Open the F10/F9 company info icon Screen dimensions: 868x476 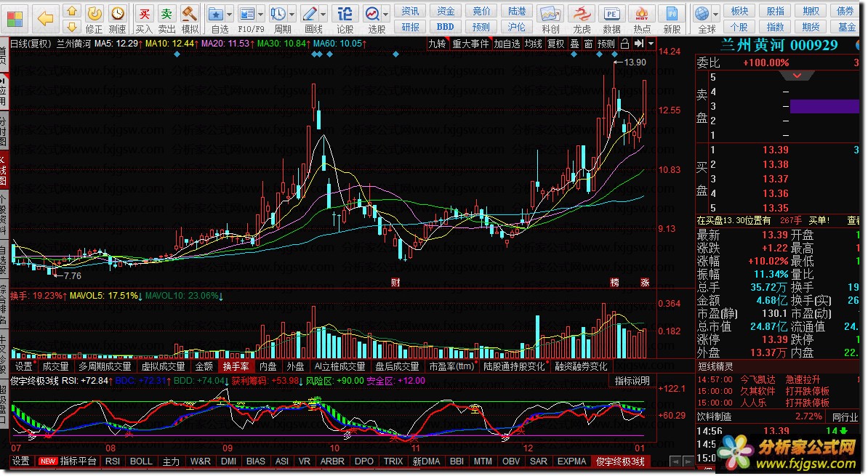tap(247, 14)
